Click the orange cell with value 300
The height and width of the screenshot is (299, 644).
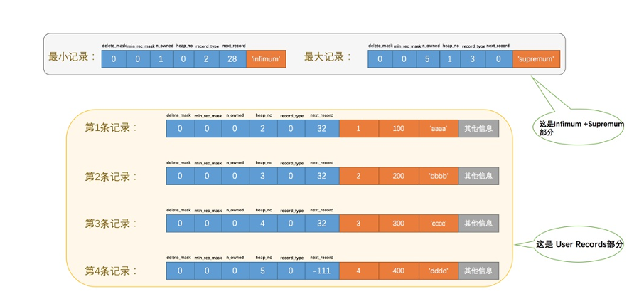(x=398, y=224)
